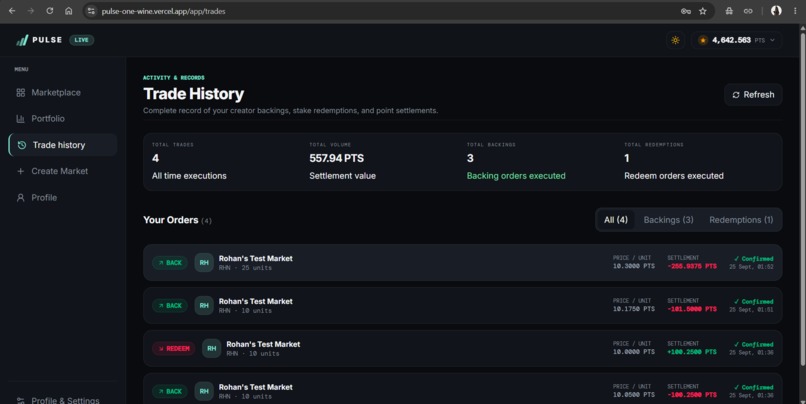The image size is (806, 404).
Task: Click the -101.5000 PTS settlement value
Action: click(692, 309)
